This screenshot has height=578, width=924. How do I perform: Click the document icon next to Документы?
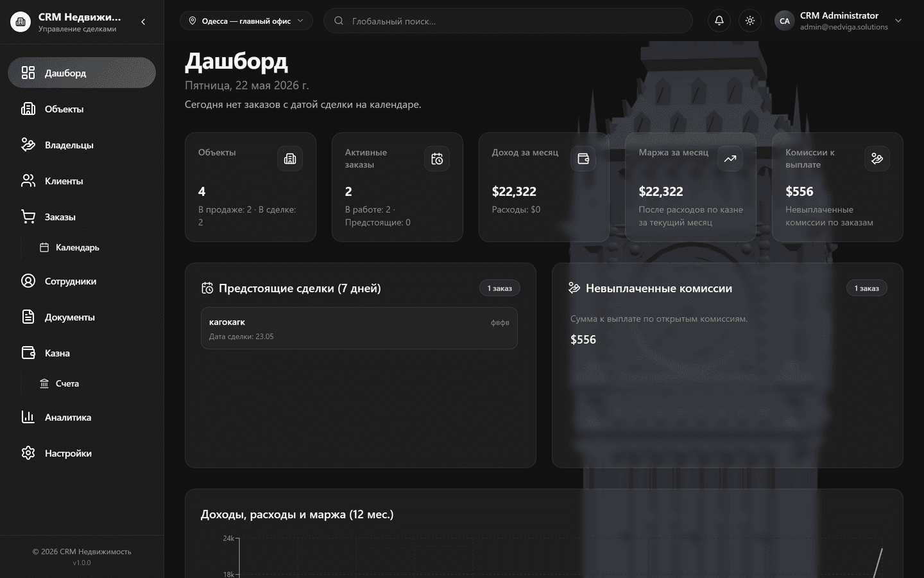coord(28,317)
